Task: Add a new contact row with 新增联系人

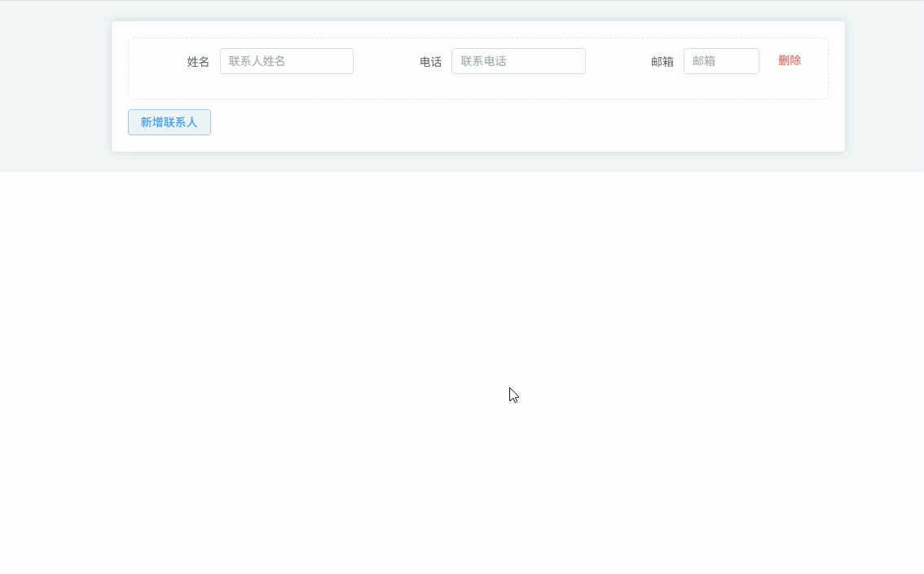Action: pos(169,122)
